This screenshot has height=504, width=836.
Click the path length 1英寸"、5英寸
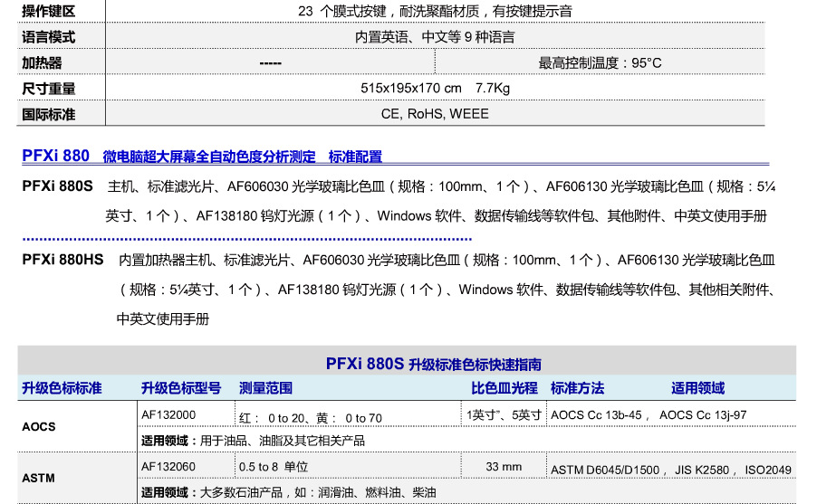click(x=504, y=415)
